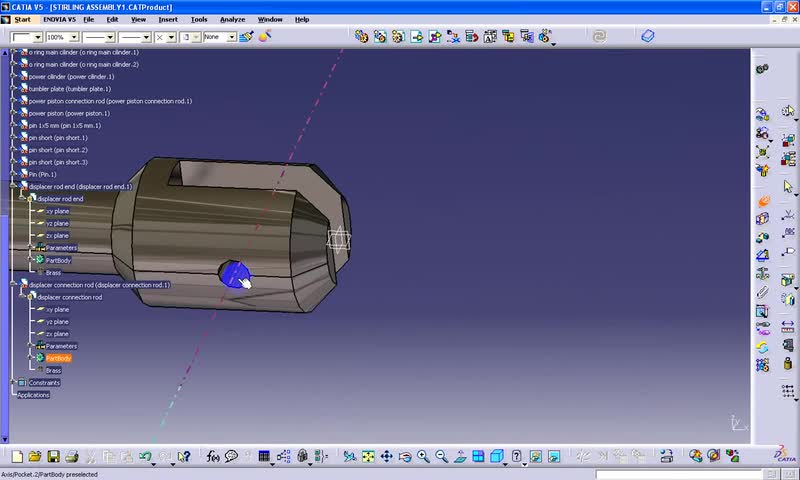The image size is (800, 480).
Task: Apply an Offset constraint
Action: coord(762,237)
